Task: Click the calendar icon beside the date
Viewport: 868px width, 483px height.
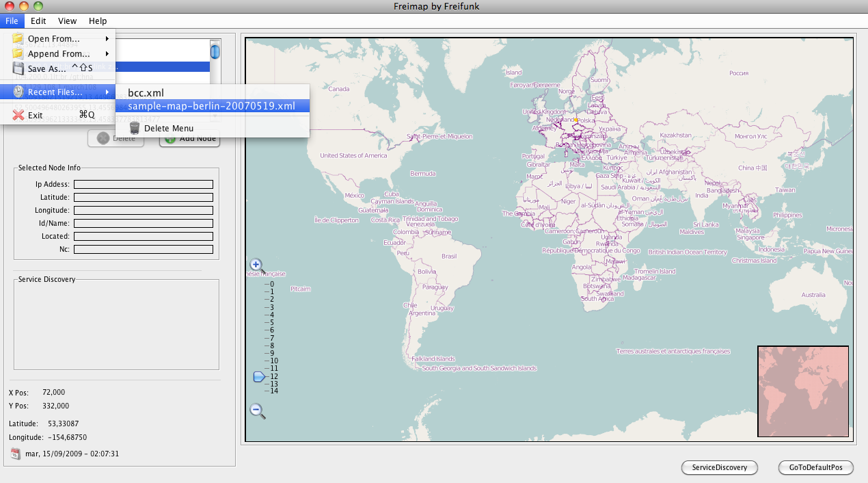Action: point(16,453)
